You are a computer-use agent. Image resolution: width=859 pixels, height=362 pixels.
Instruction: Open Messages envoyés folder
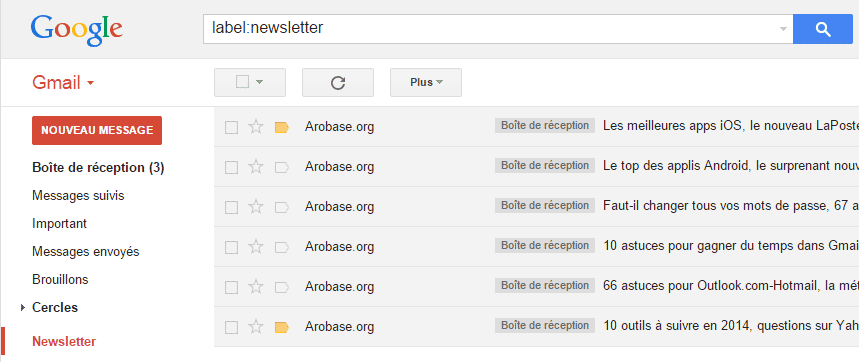[x=85, y=252]
